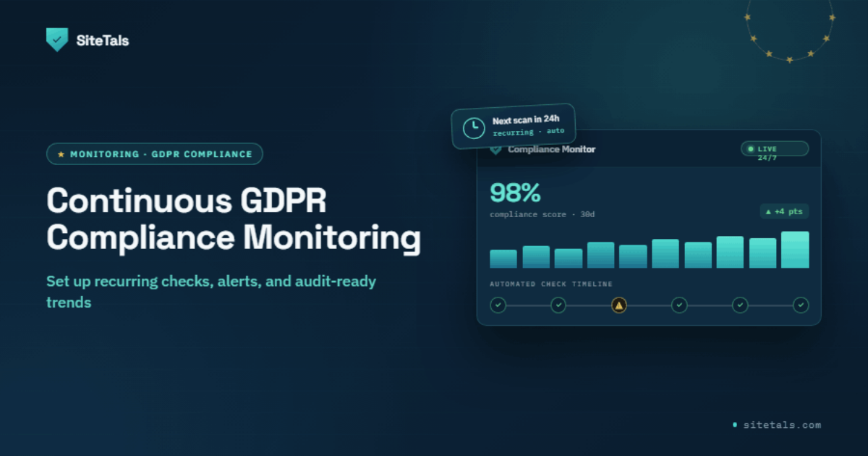Open the sitetals.com link

pos(782,426)
